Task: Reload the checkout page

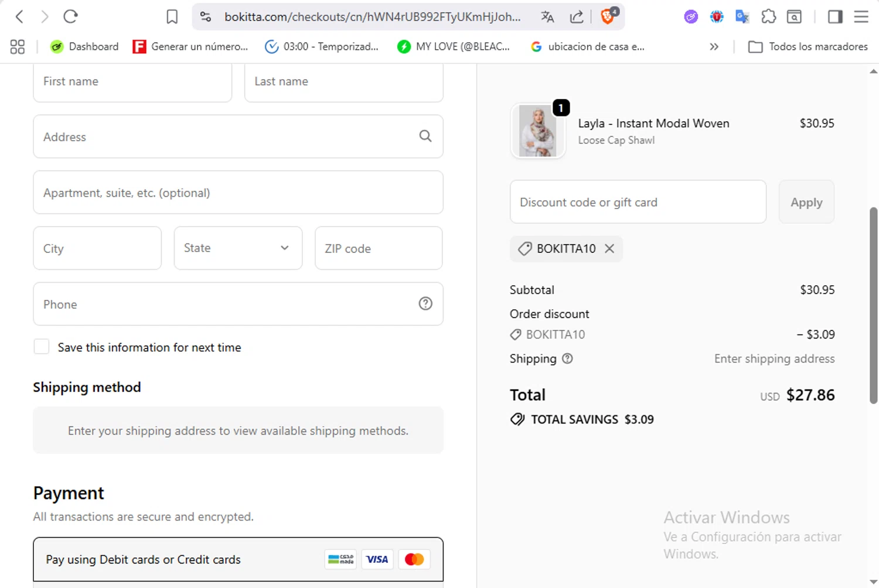Action: [70, 16]
